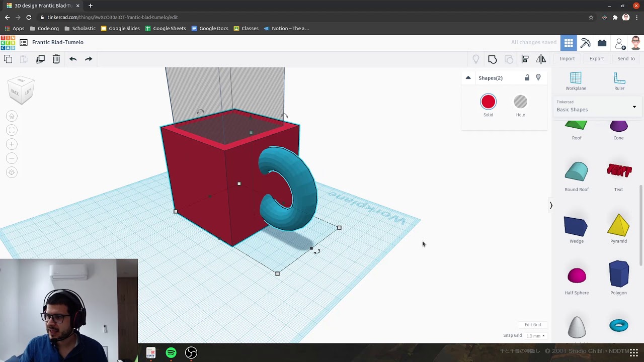Screen dimensions: 644x362
Task: Click the Send To button
Action: (x=626, y=59)
